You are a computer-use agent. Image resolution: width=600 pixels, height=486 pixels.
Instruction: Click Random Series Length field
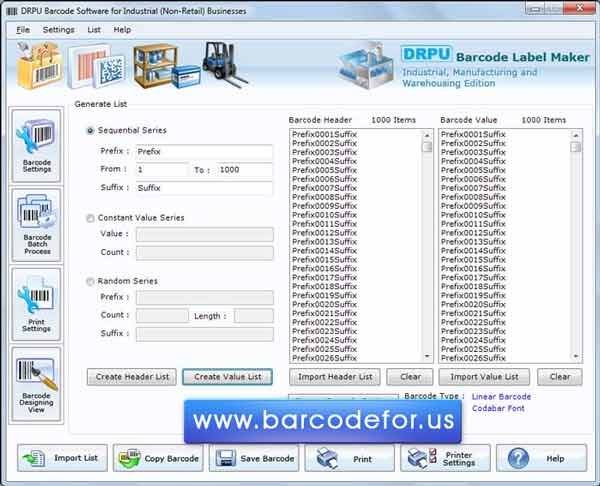pos(254,316)
